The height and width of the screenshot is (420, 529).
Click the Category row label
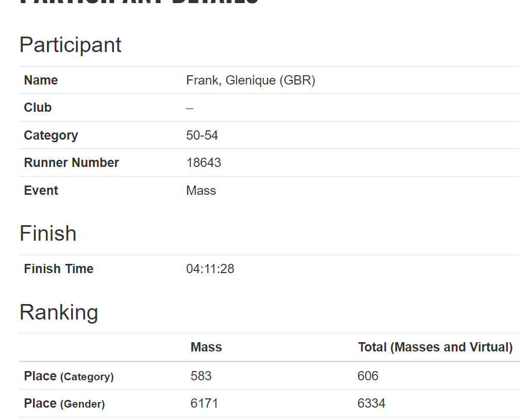tap(51, 136)
